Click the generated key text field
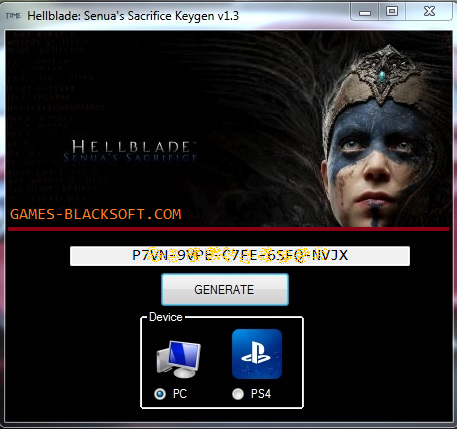This screenshot has height=429, width=457. click(x=240, y=256)
